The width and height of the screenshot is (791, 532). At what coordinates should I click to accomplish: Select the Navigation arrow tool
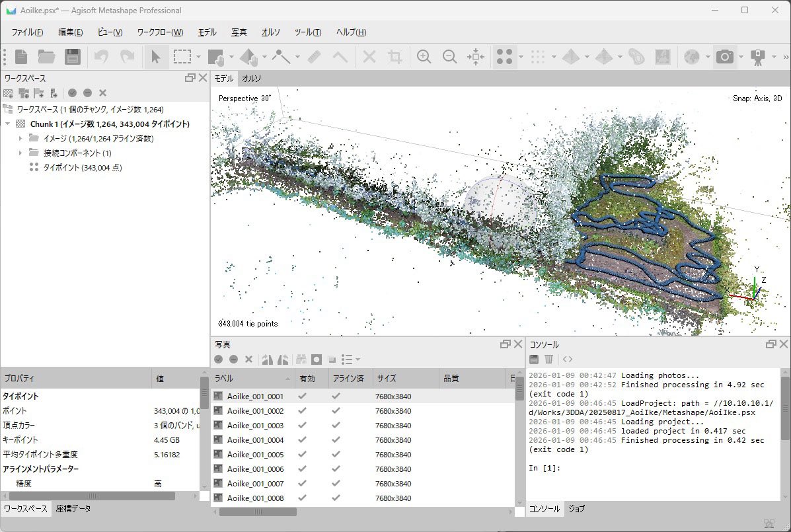pos(155,56)
